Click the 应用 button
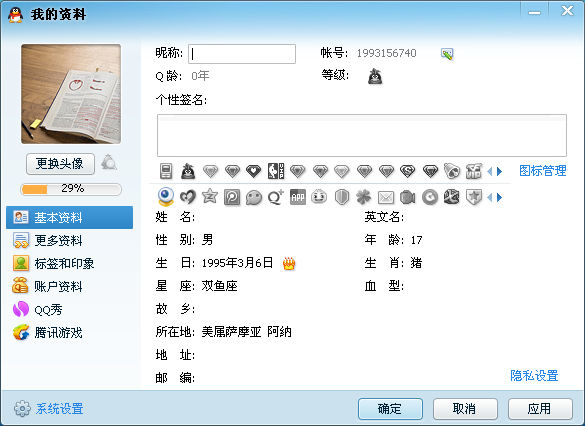Screen dimensions: 585x426 540,409
